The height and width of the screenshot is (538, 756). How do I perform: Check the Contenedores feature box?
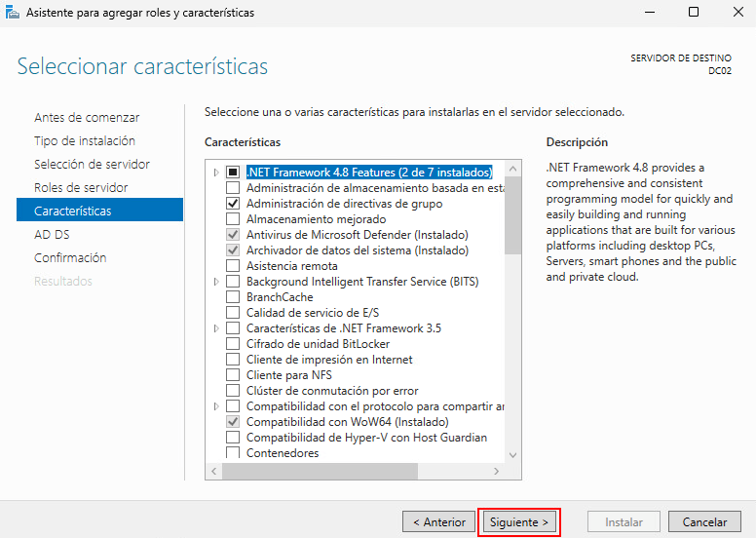pos(233,453)
